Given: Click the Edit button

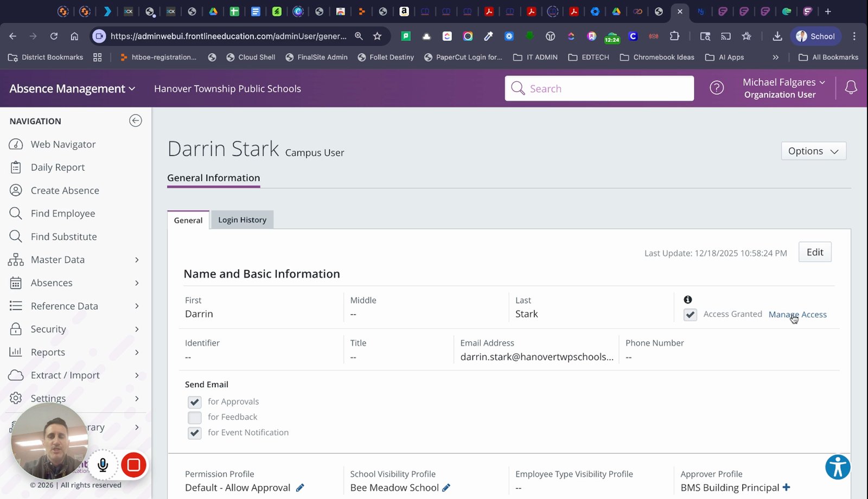Looking at the screenshot, I should tap(815, 252).
